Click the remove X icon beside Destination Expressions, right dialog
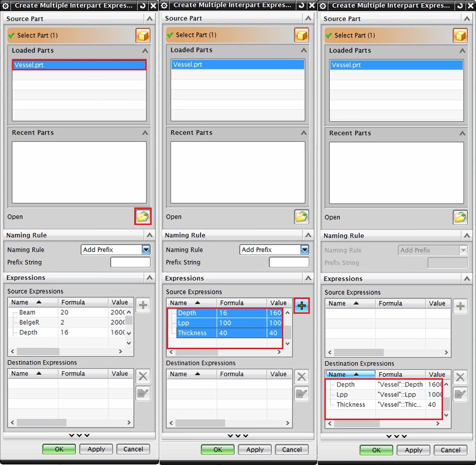 pyautogui.click(x=460, y=377)
